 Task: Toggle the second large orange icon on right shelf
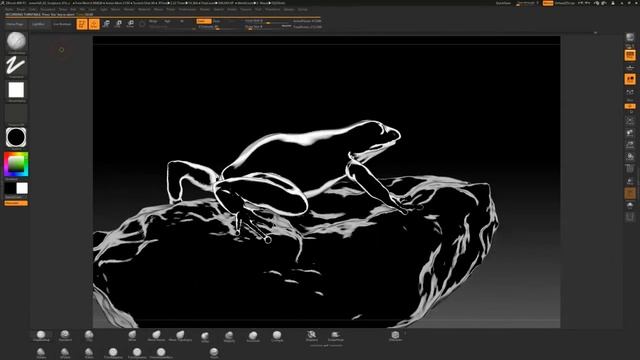point(630,79)
